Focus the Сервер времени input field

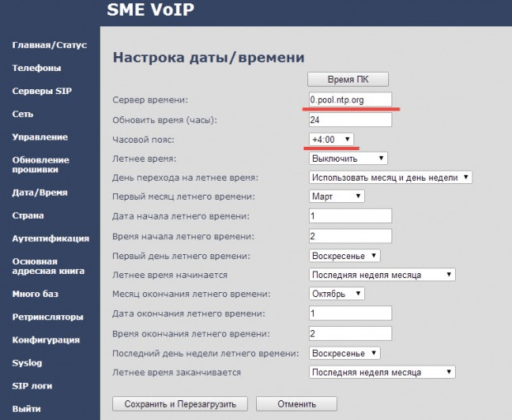click(x=350, y=100)
